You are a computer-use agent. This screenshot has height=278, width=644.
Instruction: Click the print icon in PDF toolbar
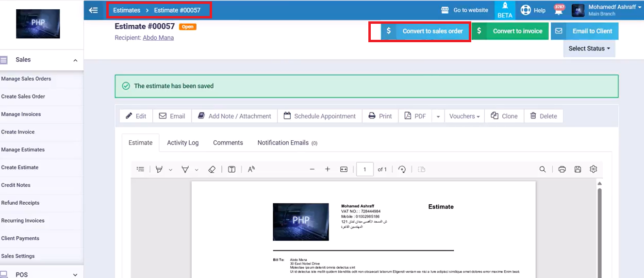point(562,169)
